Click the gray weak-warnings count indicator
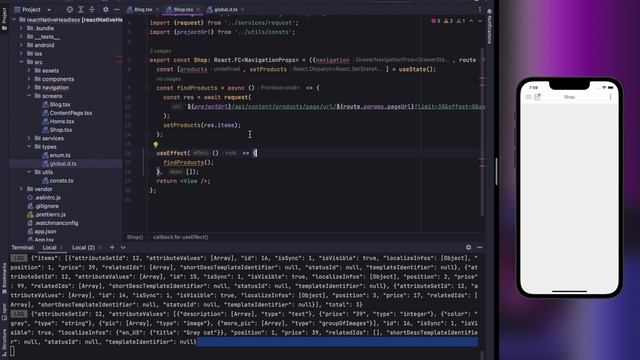Screen dimensions: 640x360 460,21
